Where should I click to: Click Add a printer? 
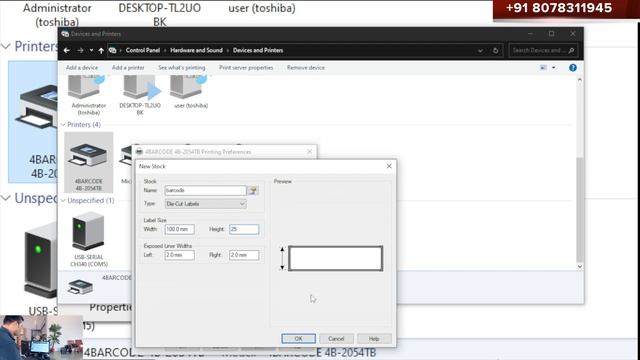[128, 68]
